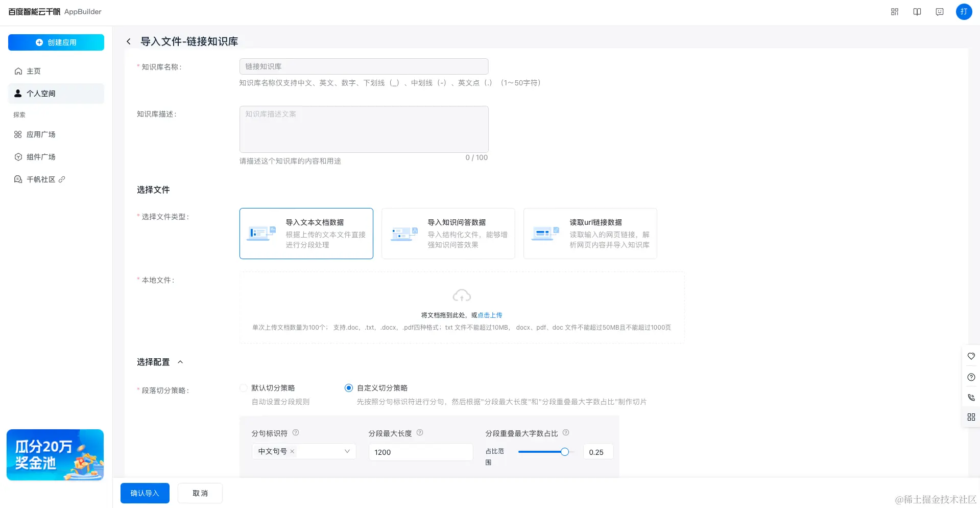Screen dimensions: 980x508
Task: Click the help icon beside 分段重叠最大字数占比
Action: pos(566,433)
